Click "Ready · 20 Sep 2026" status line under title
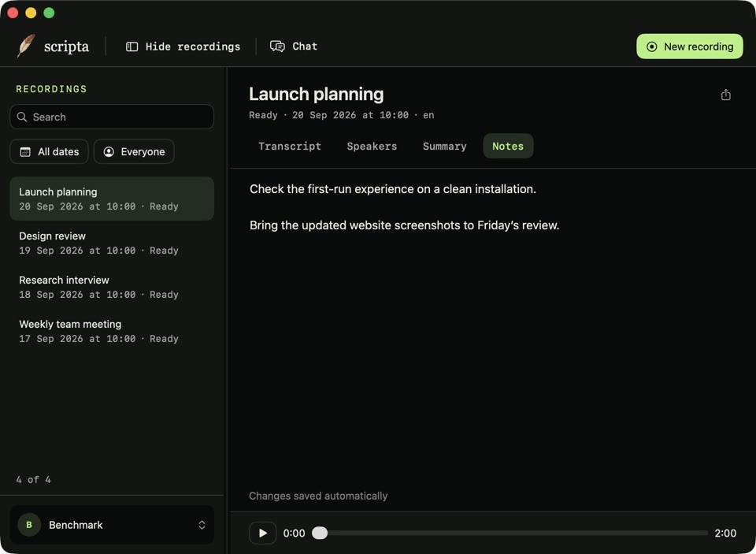 tap(341, 115)
